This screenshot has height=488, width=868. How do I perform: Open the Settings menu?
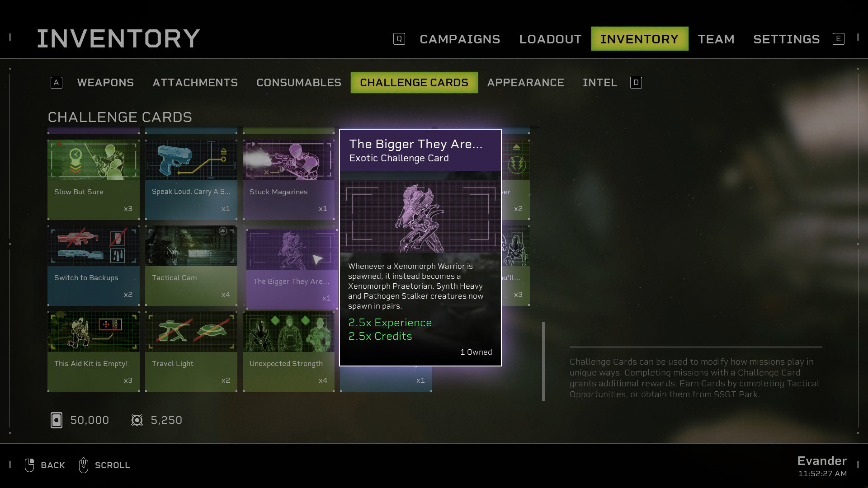click(786, 38)
